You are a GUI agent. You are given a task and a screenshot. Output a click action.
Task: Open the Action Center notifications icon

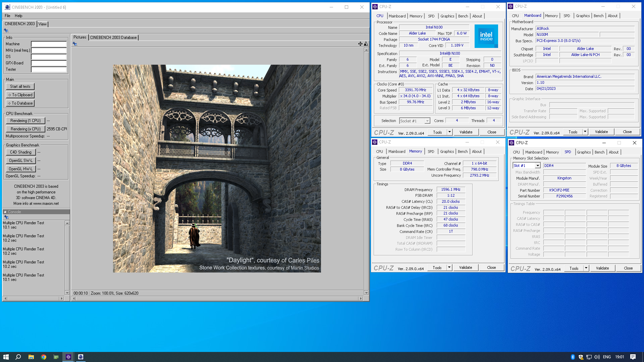point(633,357)
